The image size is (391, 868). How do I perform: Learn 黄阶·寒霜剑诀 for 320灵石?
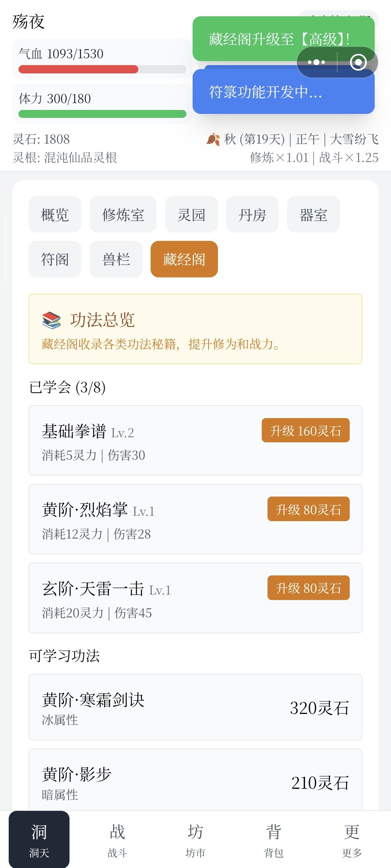(x=195, y=707)
